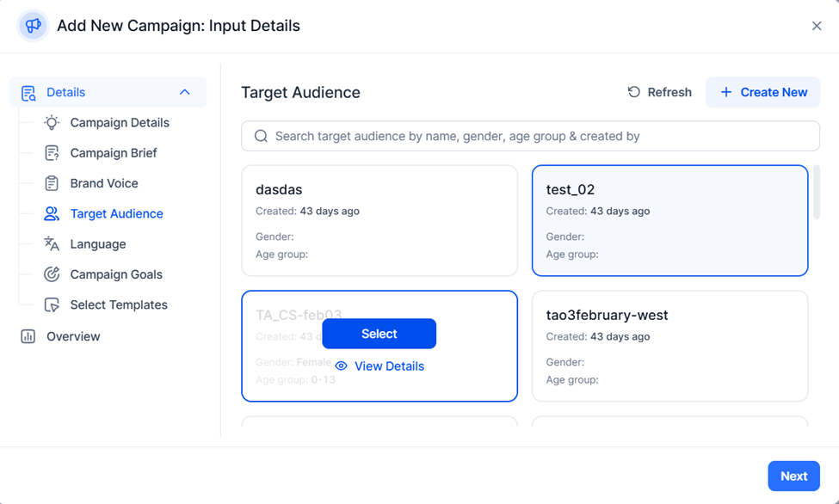
Task: Create New target audience
Action: pos(762,92)
